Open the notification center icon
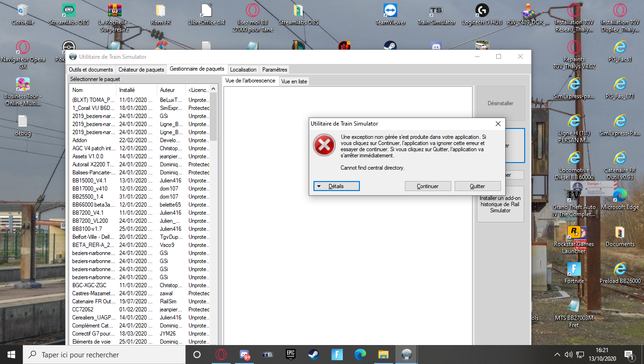The width and height of the screenshot is (644, 364). click(x=629, y=355)
